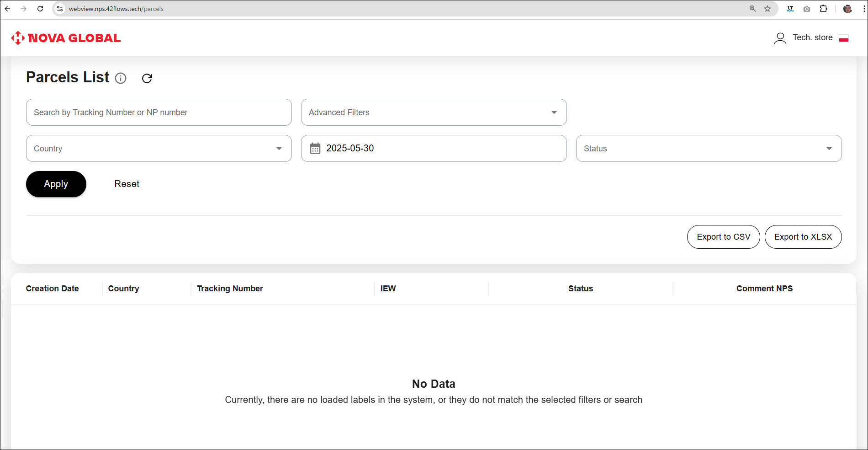Reset the filters
This screenshot has height=450, width=868.
(x=127, y=184)
